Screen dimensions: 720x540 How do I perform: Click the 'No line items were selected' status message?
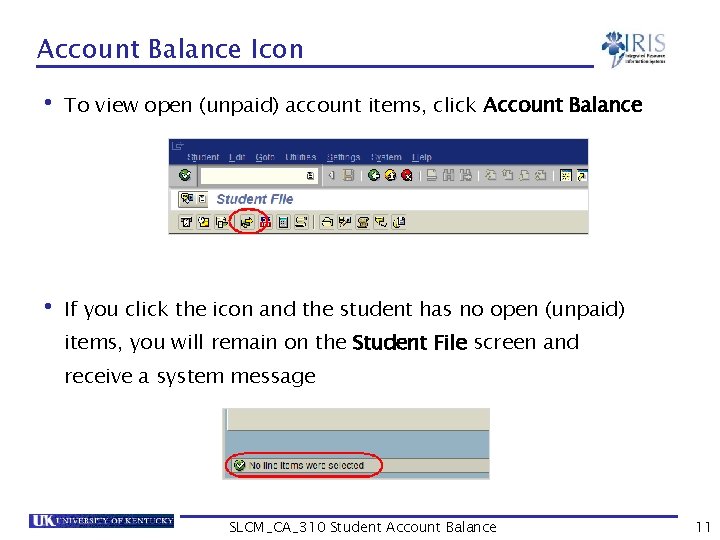click(306, 466)
